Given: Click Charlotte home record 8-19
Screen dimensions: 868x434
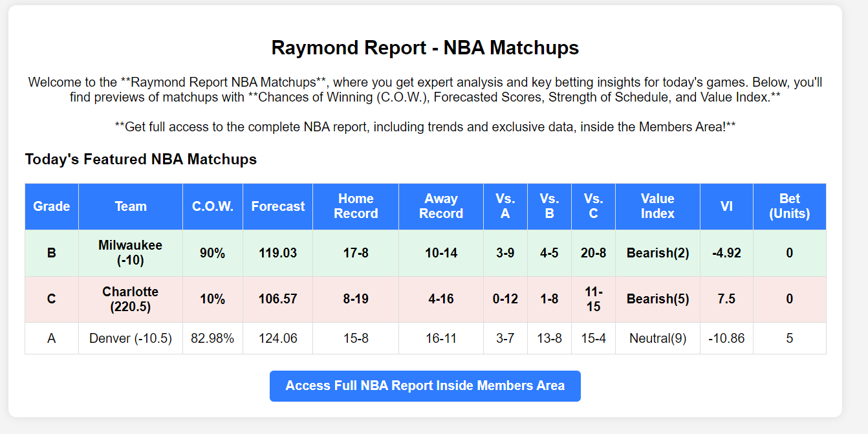Looking at the screenshot, I should coord(356,299).
